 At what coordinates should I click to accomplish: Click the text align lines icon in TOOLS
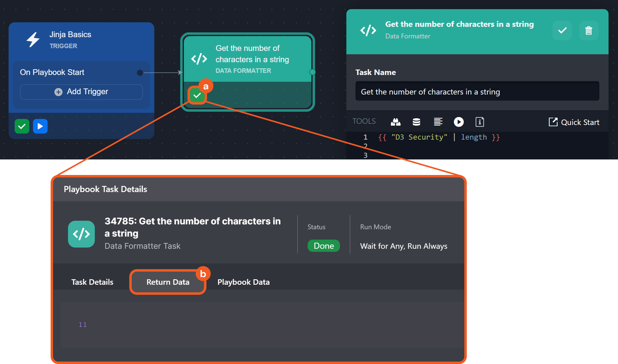[438, 122]
